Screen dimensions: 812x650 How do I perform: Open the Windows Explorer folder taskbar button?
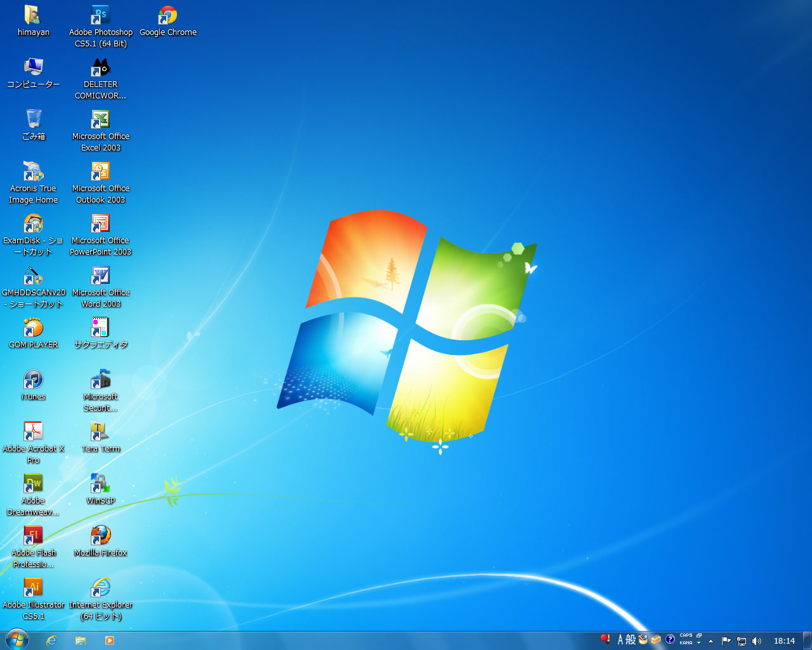pos(81,640)
